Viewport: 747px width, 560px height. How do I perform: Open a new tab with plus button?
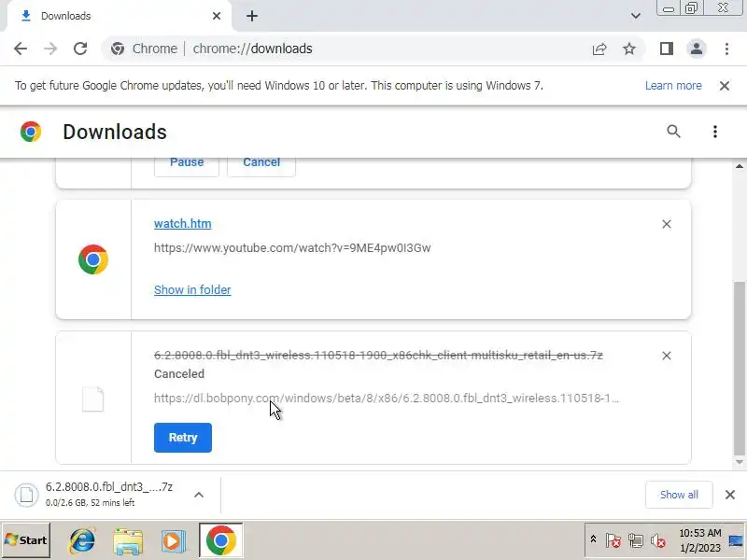(x=252, y=16)
